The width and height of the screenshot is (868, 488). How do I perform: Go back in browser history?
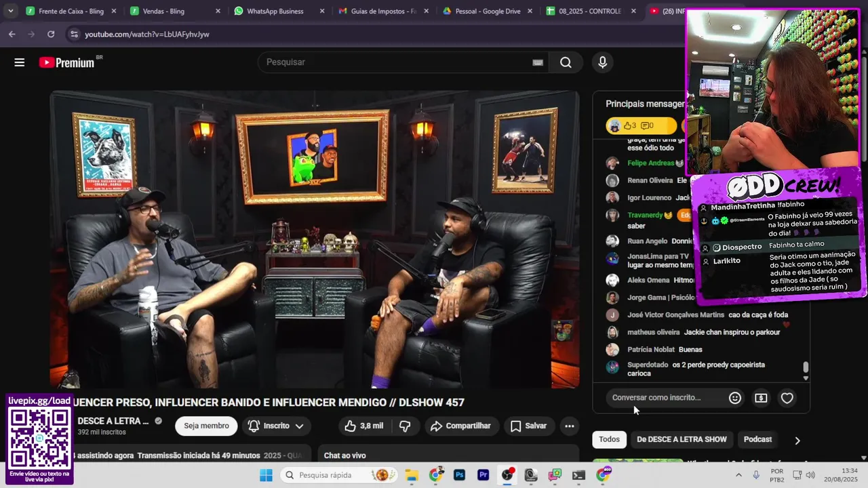click(x=12, y=34)
